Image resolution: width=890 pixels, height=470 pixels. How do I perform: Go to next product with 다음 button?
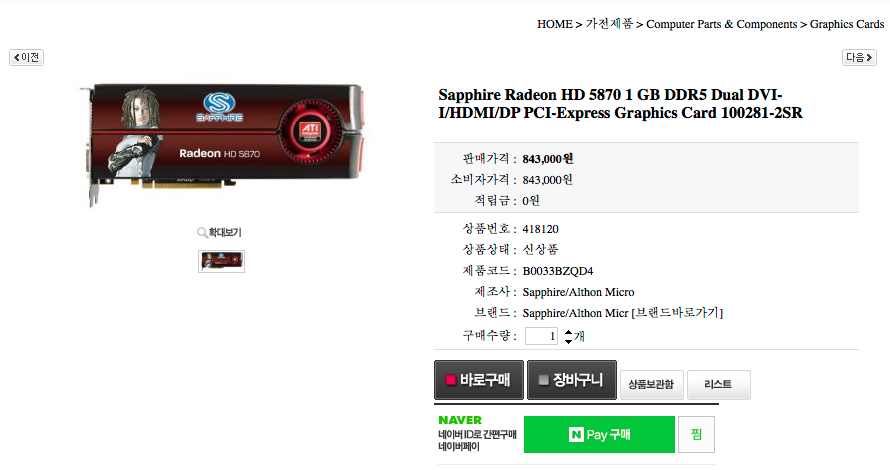pos(859,57)
